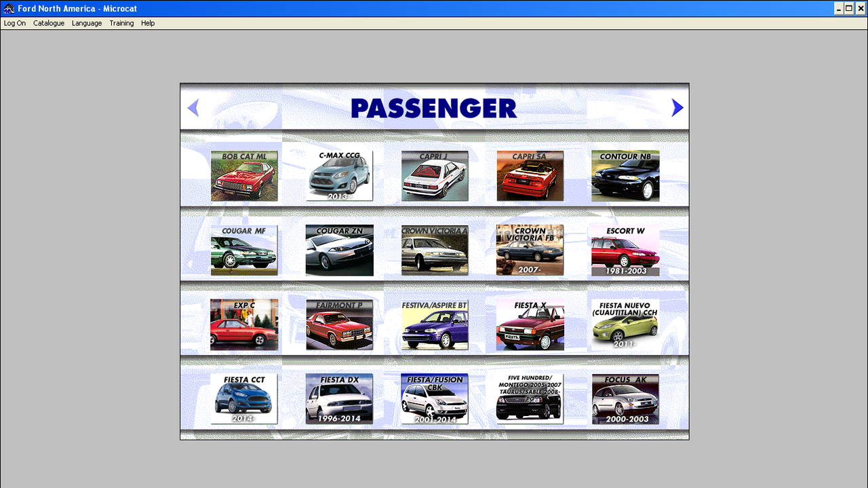Select the EXP C vehicle tile
Viewport: 868px width, 488px height.
coord(244,324)
